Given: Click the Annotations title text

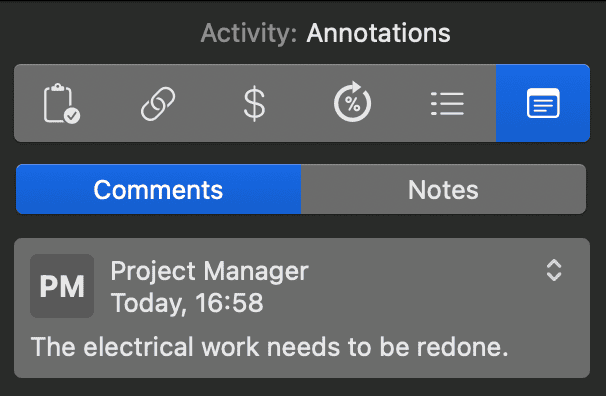Looking at the screenshot, I should tap(378, 33).
